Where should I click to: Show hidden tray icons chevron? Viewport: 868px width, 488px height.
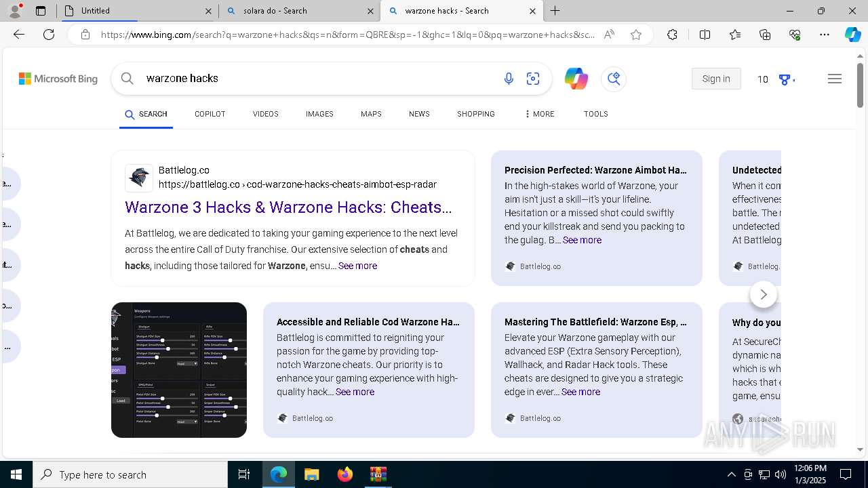[x=731, y=474]
